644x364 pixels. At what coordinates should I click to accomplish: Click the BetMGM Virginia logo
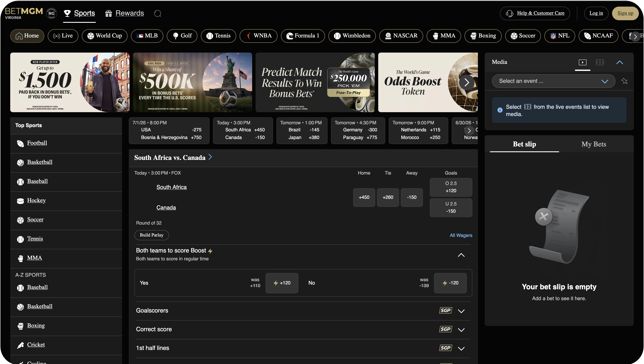point(24,13)
